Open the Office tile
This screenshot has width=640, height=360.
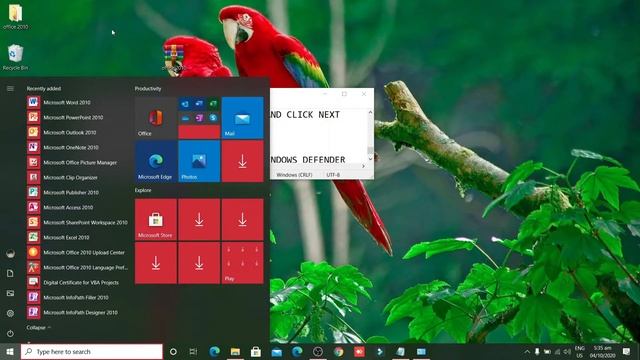click(156, 118)
